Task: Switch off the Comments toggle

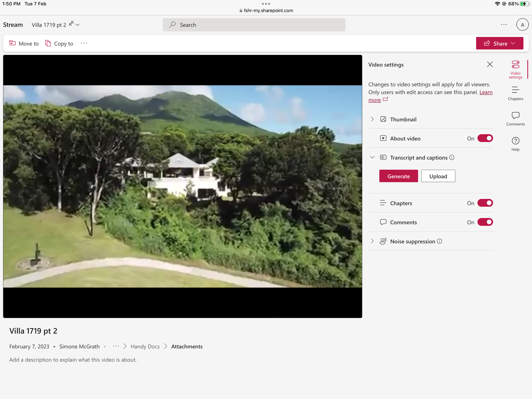Action: coord(485,222)
